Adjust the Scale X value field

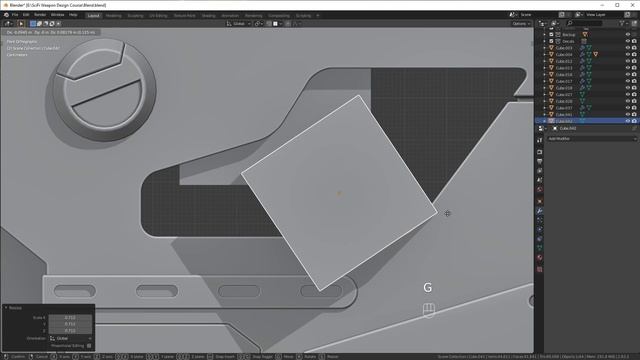[70, 318]
